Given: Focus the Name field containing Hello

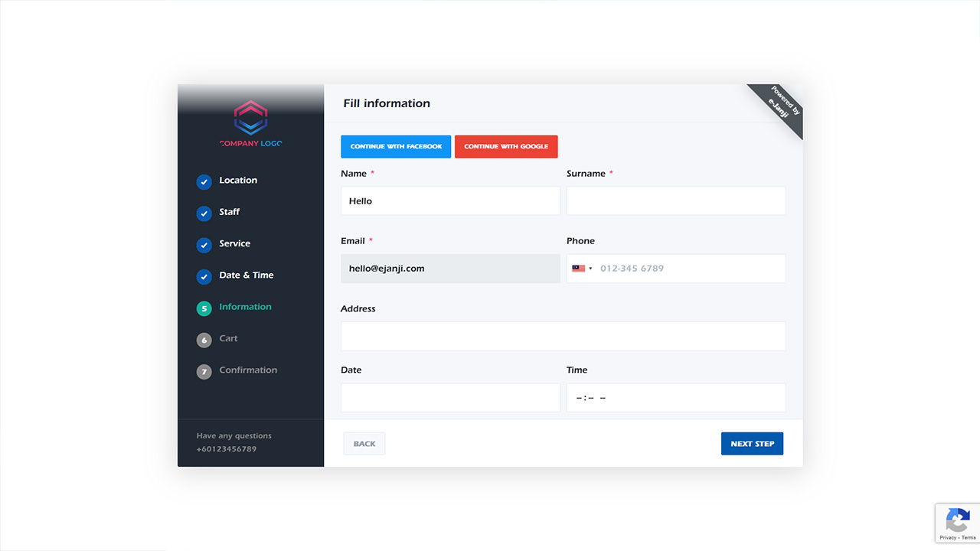Looking at the screenshot, I should [450, 201].
